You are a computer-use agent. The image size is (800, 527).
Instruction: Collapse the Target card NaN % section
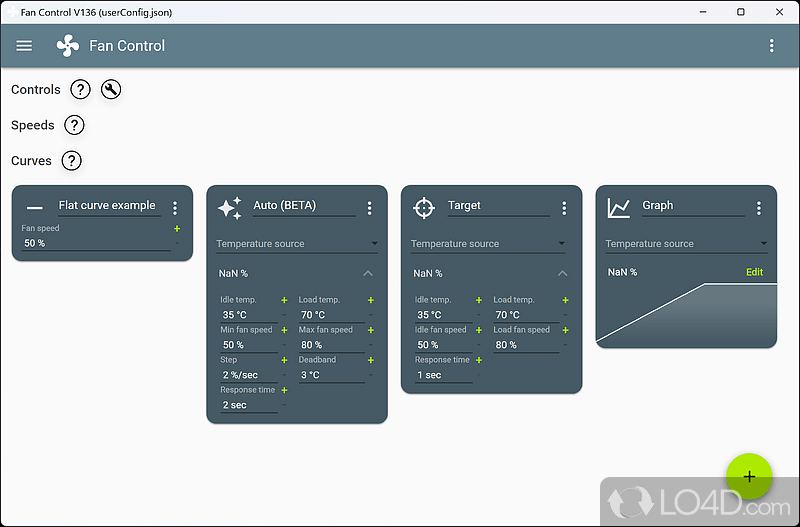coord(562,273)
